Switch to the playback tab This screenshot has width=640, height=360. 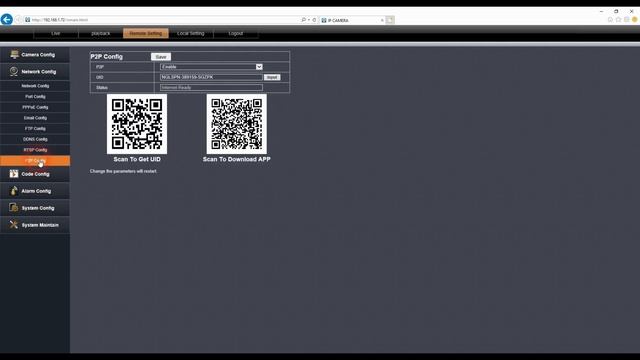(x=101, y=33)
